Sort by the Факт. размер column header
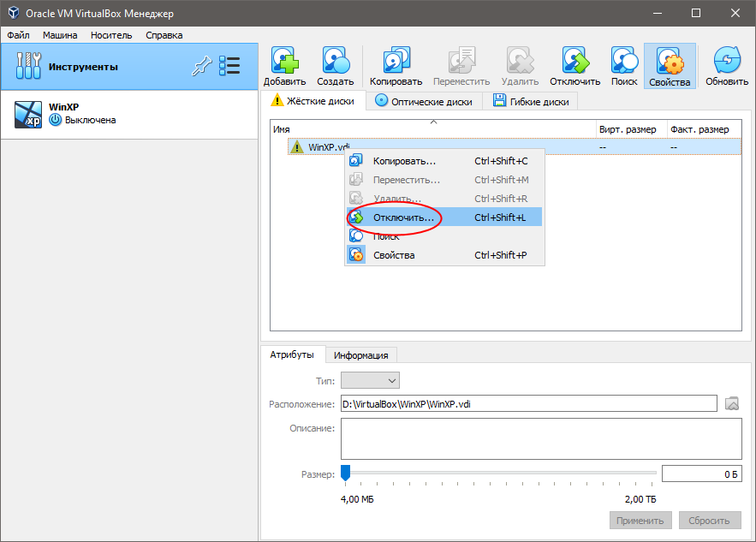The image size is (756, 542). [704, 129]
